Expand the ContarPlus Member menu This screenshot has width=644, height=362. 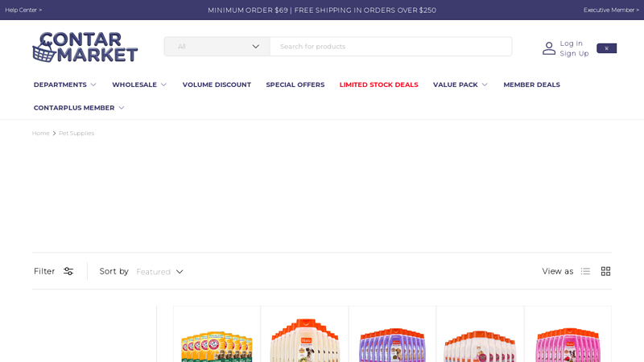79,108
